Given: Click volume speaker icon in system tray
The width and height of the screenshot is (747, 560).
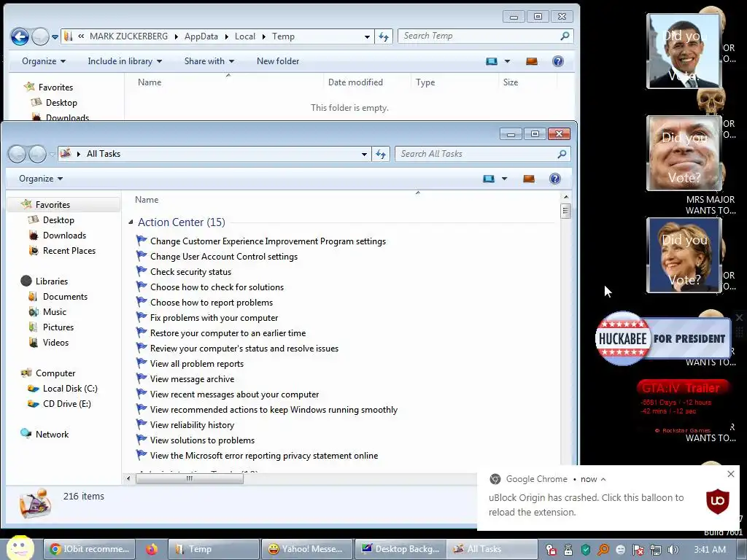Looking at the screenshot, I should (673, 550).
